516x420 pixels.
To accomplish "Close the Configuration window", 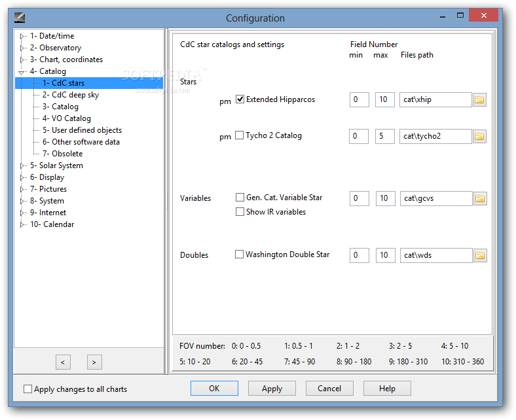I will click(x=483, y=16).
